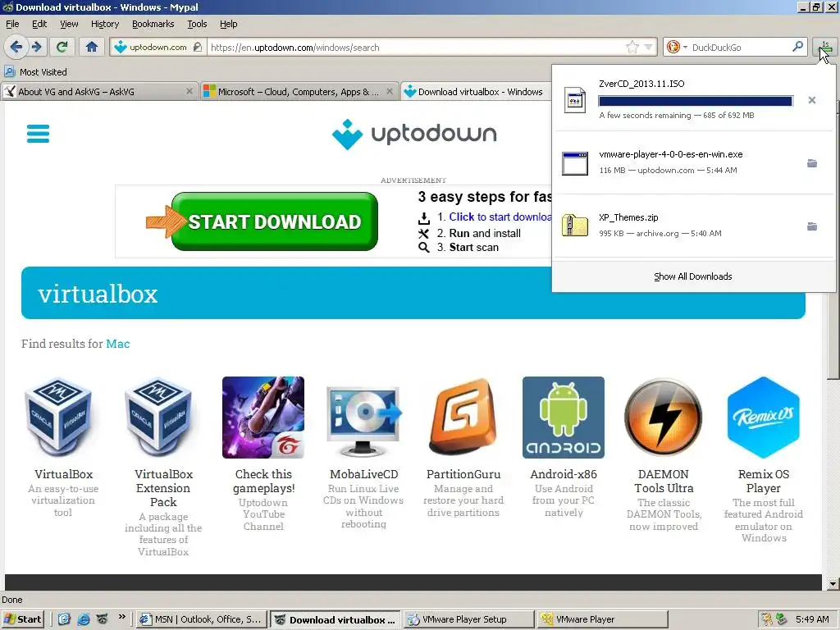Cancel the ZverCD_2013.11.ISO download

[x=812, y=100]
